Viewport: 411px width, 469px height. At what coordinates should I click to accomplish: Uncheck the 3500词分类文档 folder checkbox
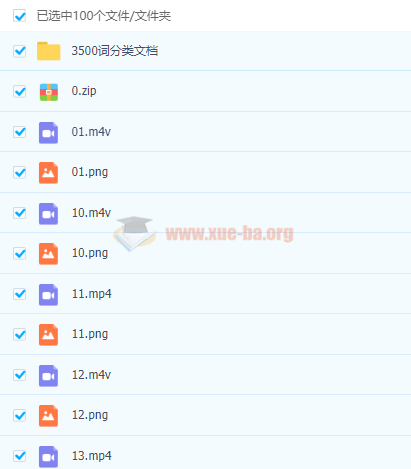pyautogui.click(x=20, y=51)
